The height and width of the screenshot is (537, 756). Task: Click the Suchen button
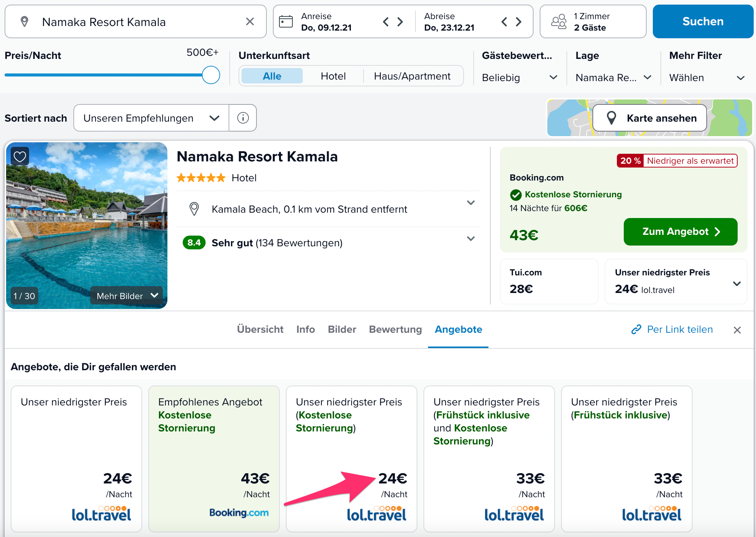tap(703, 21)
